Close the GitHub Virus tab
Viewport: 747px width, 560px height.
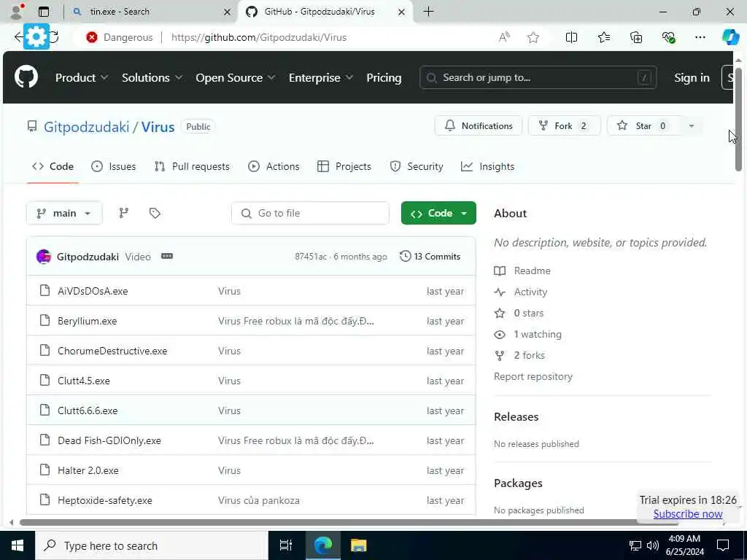(x=402, y=12)
